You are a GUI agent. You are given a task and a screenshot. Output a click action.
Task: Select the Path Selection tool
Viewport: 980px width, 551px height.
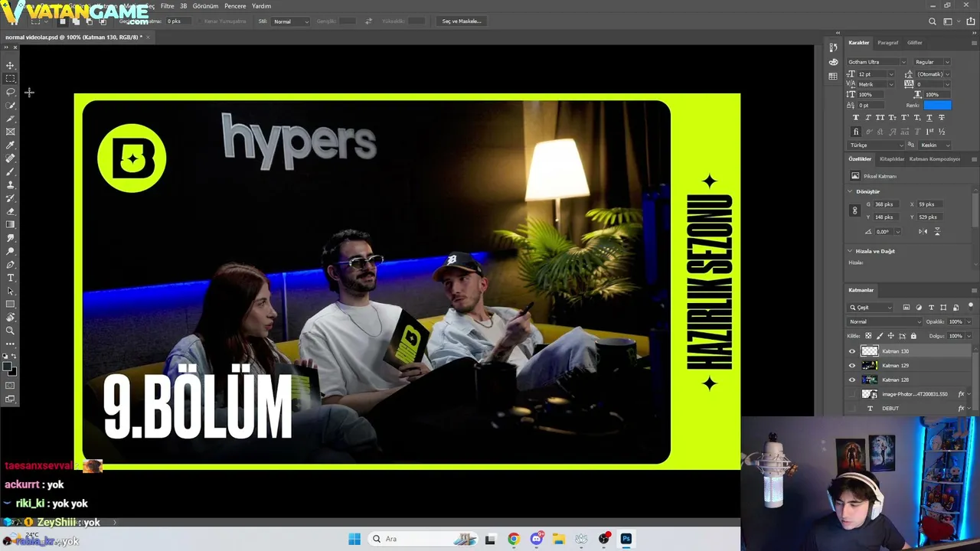[x=10, y=291]
